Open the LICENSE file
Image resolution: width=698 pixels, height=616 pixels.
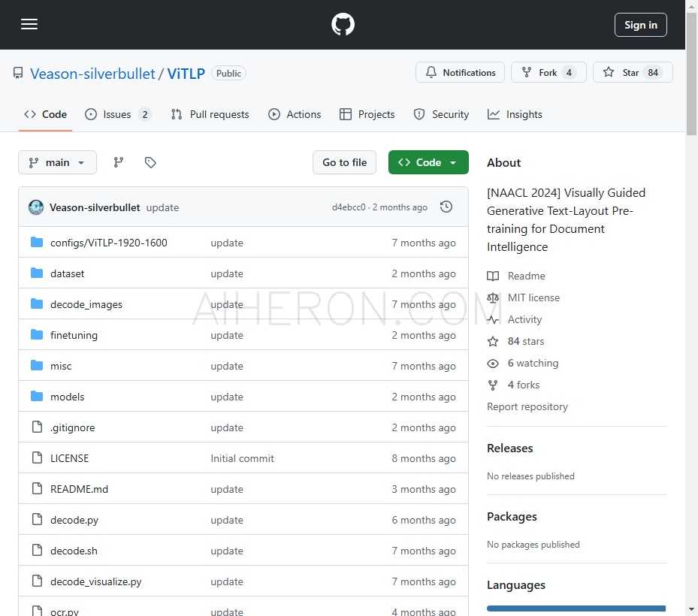[69, 458]
